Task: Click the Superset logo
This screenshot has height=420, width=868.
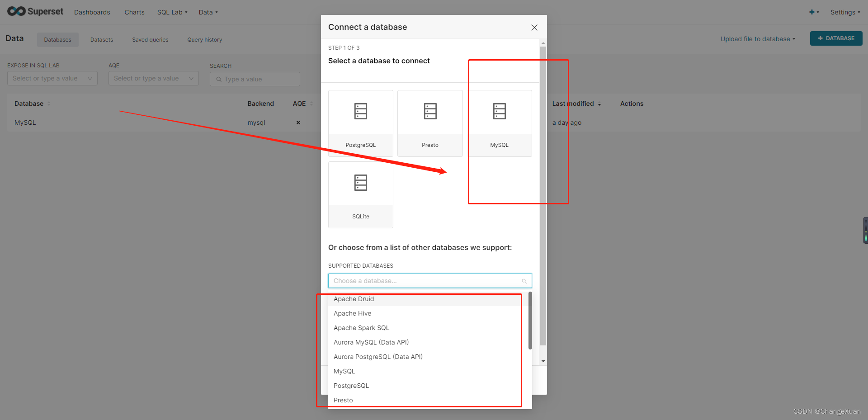Action: click(x=35, y=11)
